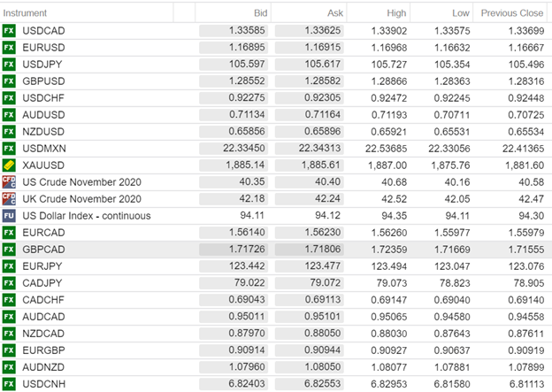Click the FX icon beside EURJPY
552x392 pixels.
10,265
